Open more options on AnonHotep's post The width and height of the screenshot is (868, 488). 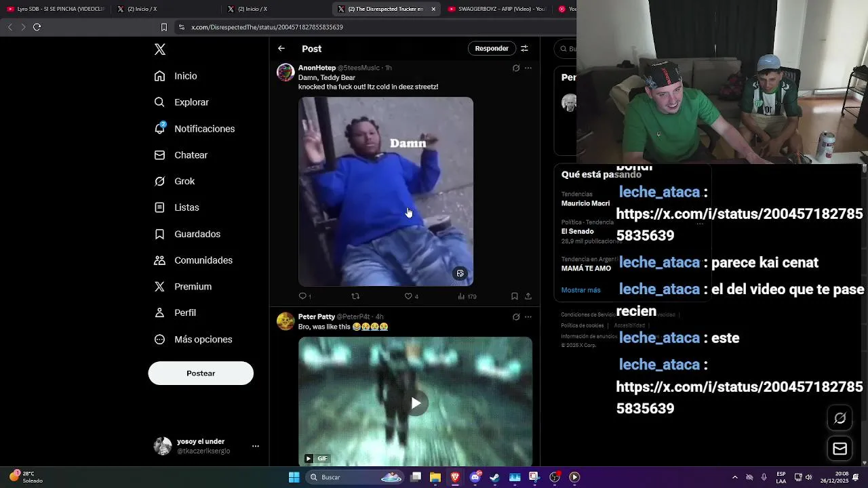coord(528,68)
